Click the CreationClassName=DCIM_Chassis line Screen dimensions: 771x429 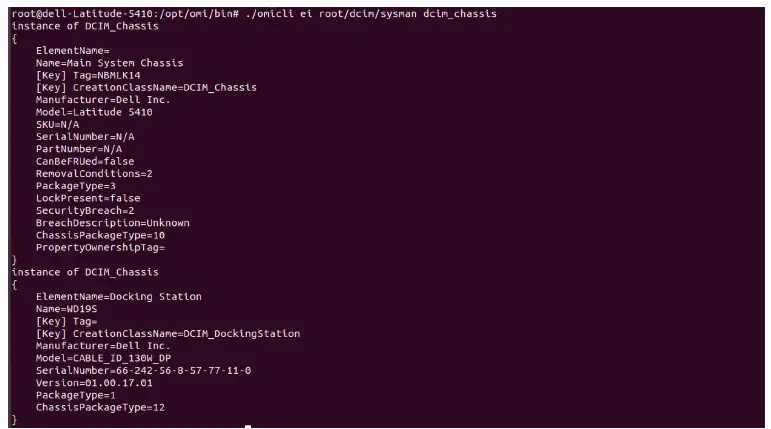(146, 87)
